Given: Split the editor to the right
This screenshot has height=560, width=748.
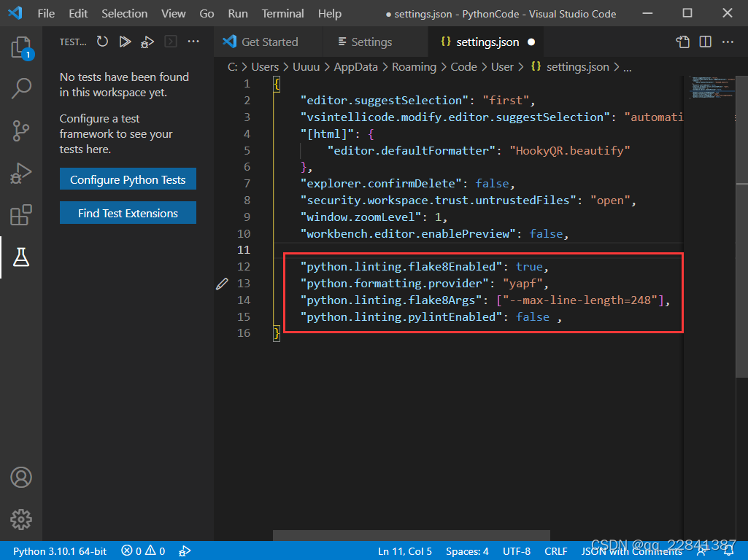Looking at the screenshot, I should 705,42.
